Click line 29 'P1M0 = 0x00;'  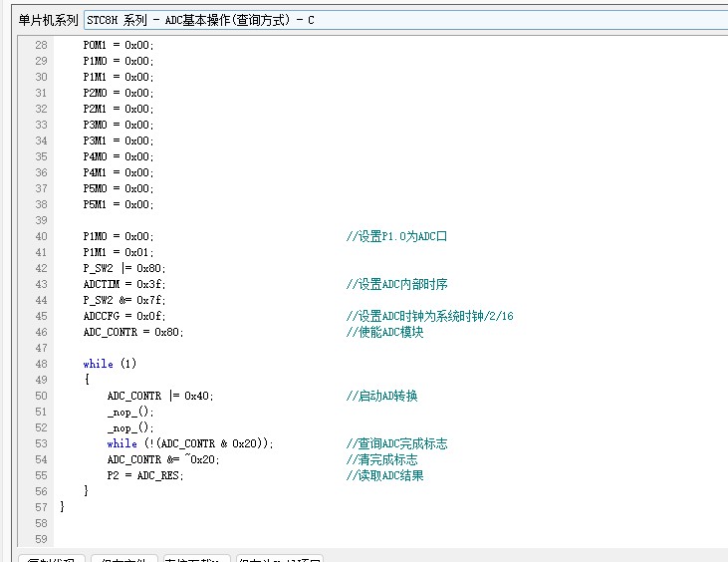[x=119, y=61]
